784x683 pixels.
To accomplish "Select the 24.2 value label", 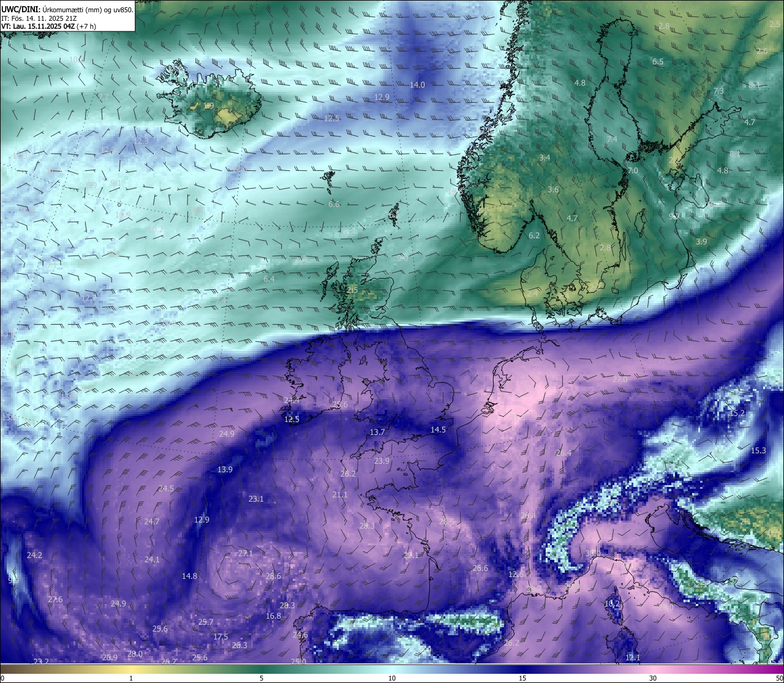I will point(34,556).
